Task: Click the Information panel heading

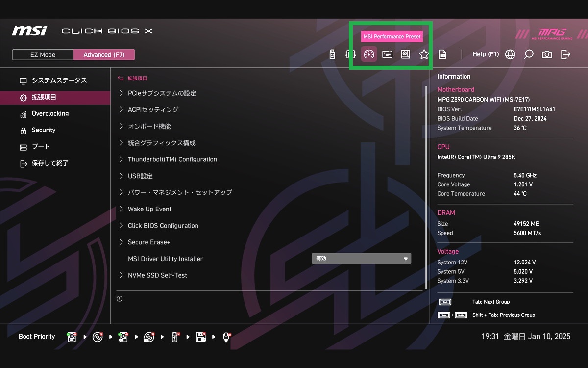Action: (x=454, y=77)
